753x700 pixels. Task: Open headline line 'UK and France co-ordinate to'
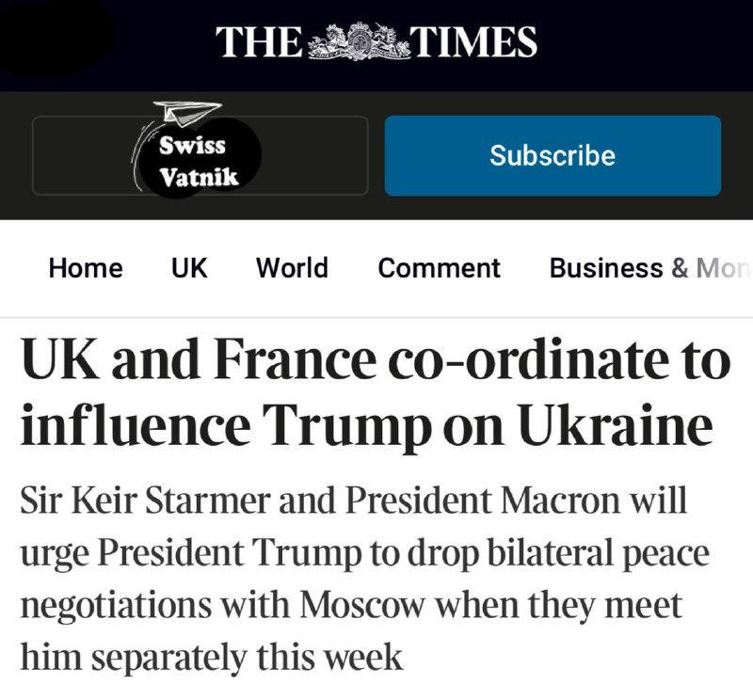(x=376, y=361)
